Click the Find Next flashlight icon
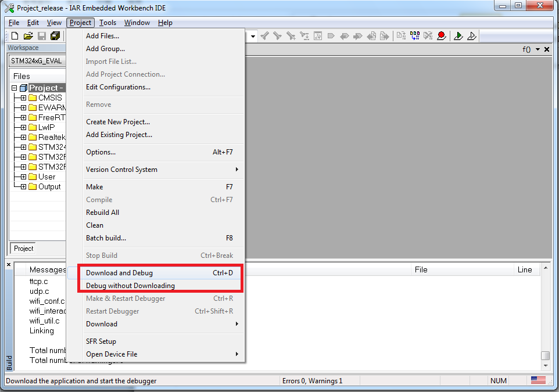The width and height of the screenshot is (559, 392). click(x=277, y=35)
